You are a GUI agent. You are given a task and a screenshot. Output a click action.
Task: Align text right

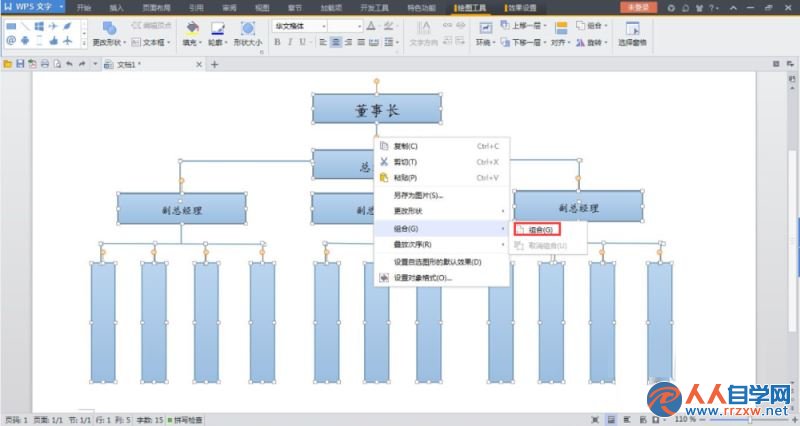[x=348, y=42]
